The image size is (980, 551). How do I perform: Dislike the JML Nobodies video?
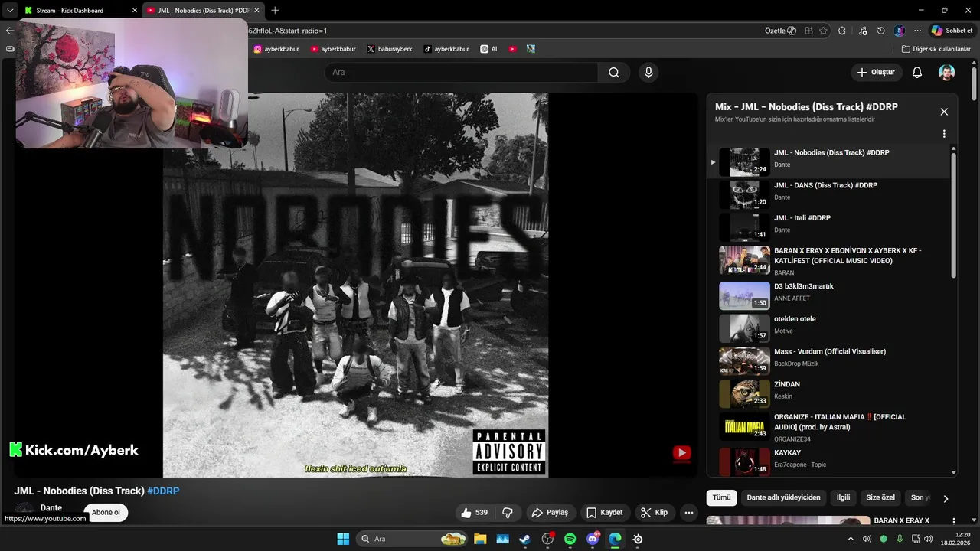(x=507, y=513)
